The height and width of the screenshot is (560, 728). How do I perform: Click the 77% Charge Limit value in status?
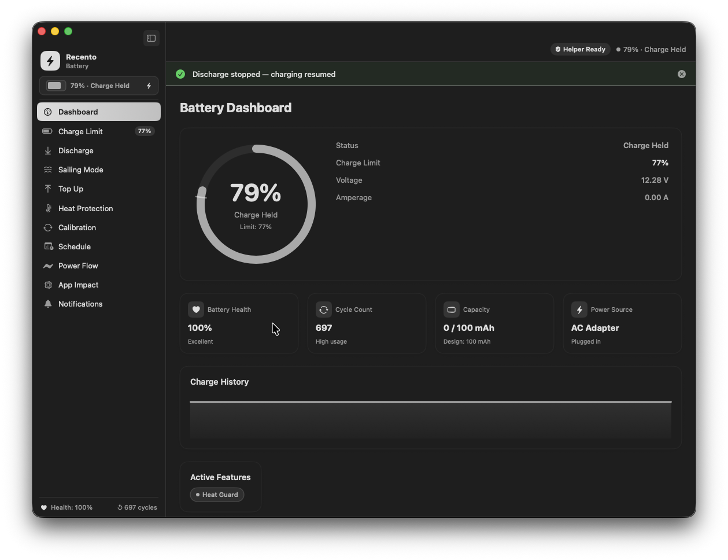[660, 163]
